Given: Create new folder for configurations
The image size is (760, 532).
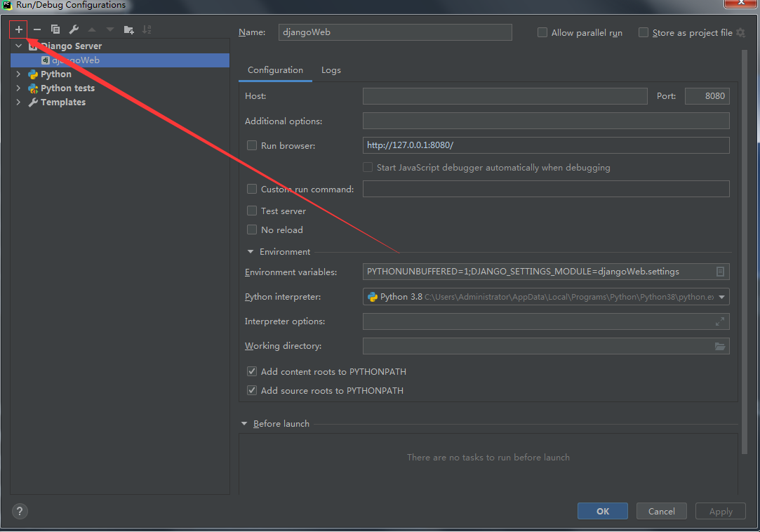Looking at the screenshot, I should click(128, 29).
